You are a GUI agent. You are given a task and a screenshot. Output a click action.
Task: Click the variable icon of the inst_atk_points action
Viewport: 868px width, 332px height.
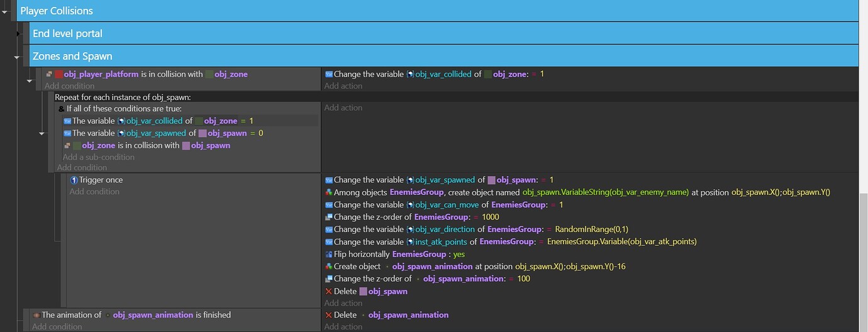tap(328, 242)
